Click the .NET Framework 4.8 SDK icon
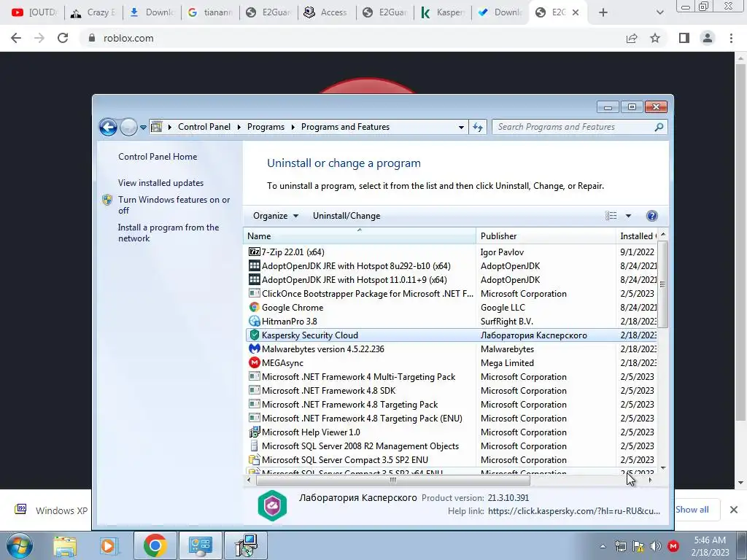Screen dimensions: 747x560 (255, 391)
